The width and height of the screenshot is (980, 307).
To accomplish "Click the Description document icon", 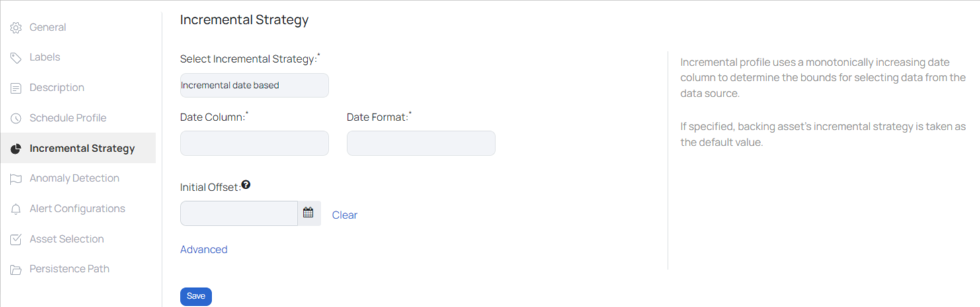I will pyautogui.click(x=16, y=88).
